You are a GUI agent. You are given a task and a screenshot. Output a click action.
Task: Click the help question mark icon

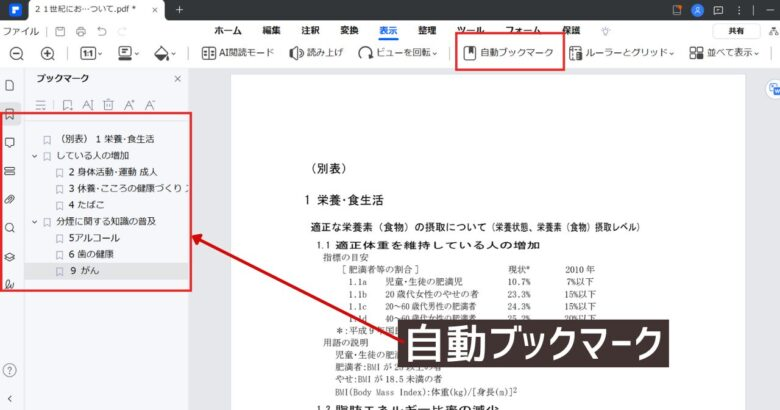pos(9,370)
